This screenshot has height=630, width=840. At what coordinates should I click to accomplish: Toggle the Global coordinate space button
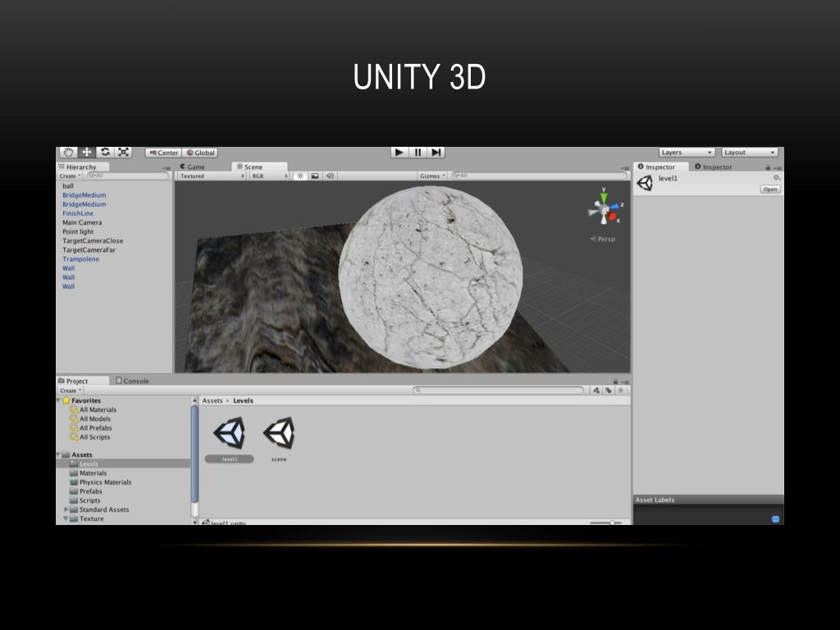point(200,153)
